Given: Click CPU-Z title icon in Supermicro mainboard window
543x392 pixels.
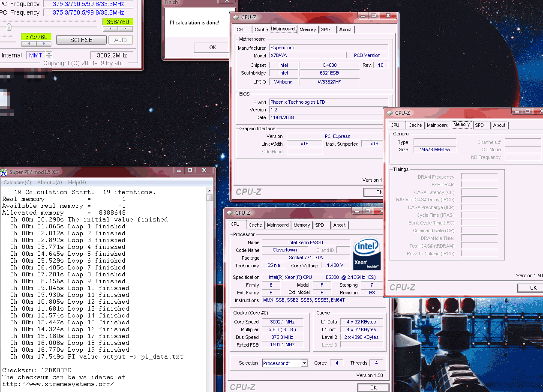Looking at the screenshot, I should tap(236, 18).
